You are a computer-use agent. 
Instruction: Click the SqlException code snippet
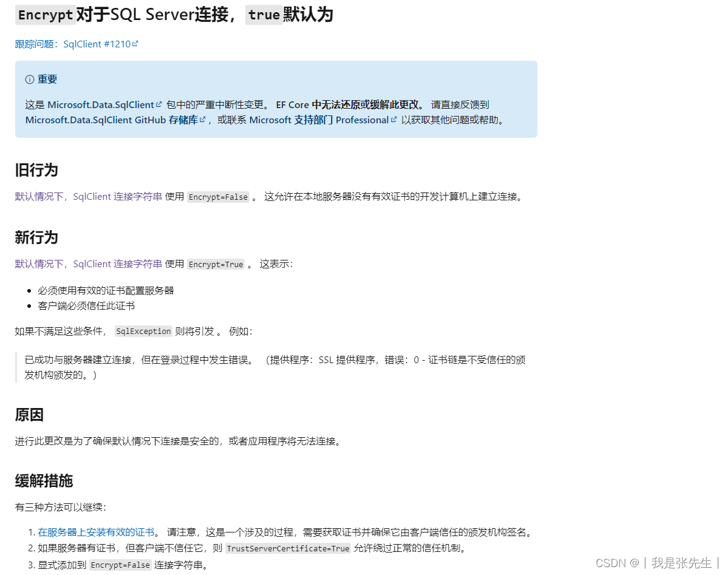tap(143, 331)
